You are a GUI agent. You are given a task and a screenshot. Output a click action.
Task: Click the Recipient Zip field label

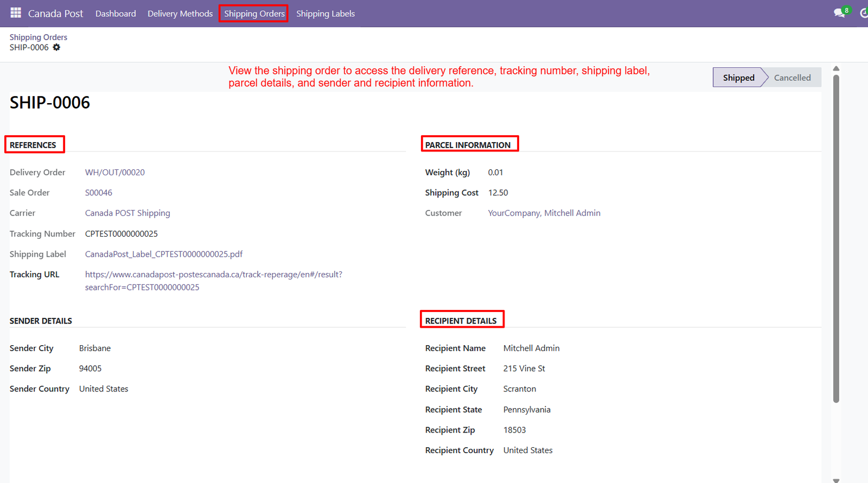coord(450,430)
